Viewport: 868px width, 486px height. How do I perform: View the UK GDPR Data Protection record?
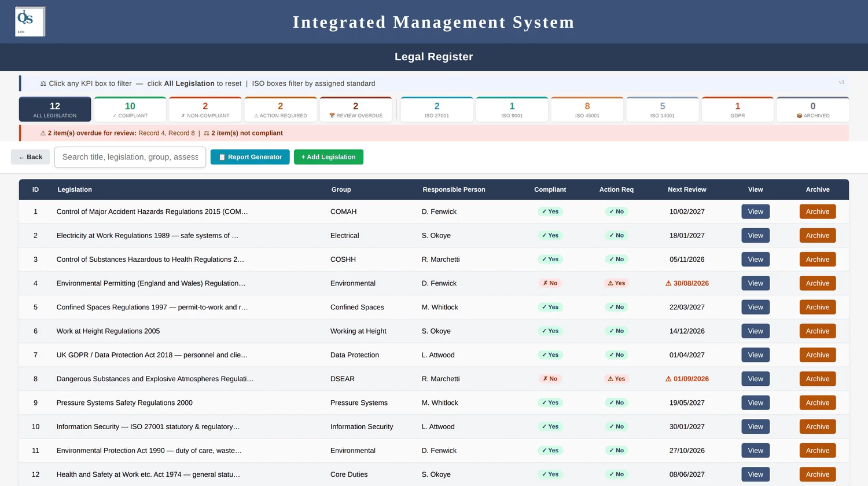(x=756, y=355)
